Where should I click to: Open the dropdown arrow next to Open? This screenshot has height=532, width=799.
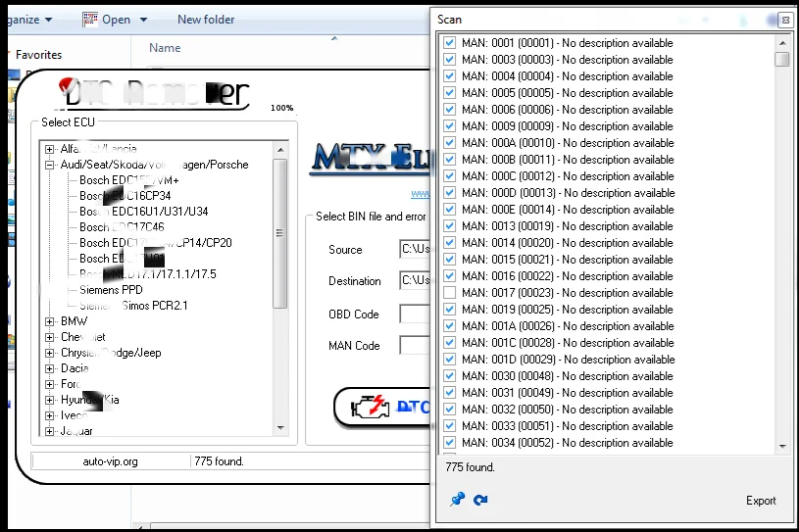coord(144,20)
